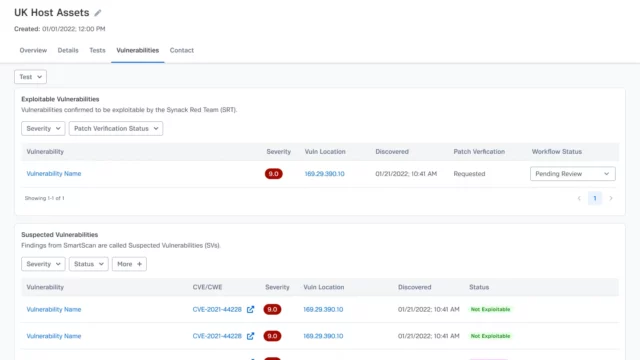Open the Tests tab

pos(97,50)
